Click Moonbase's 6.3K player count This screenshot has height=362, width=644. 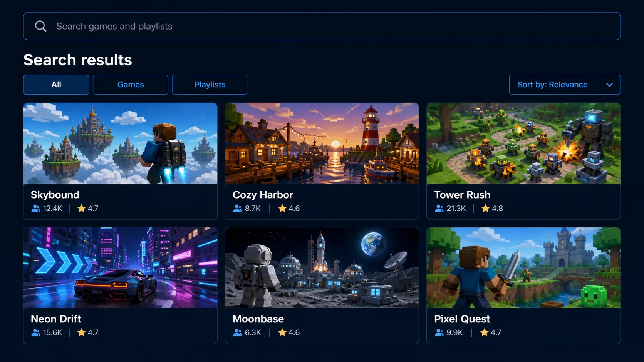point(253,333)
